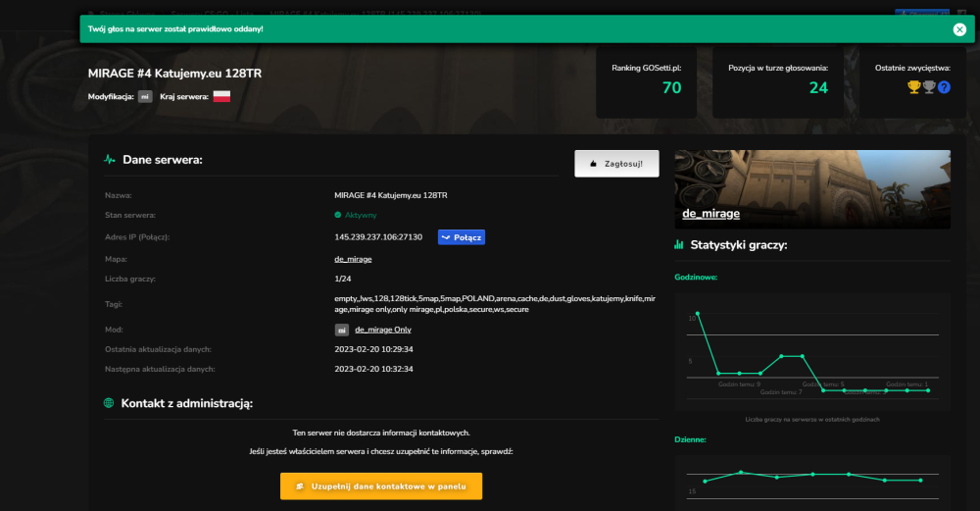Screen dimensions: 980x511
Task: Click the Godzinowe hourly chart heading
Action: [x=696, y=278]
